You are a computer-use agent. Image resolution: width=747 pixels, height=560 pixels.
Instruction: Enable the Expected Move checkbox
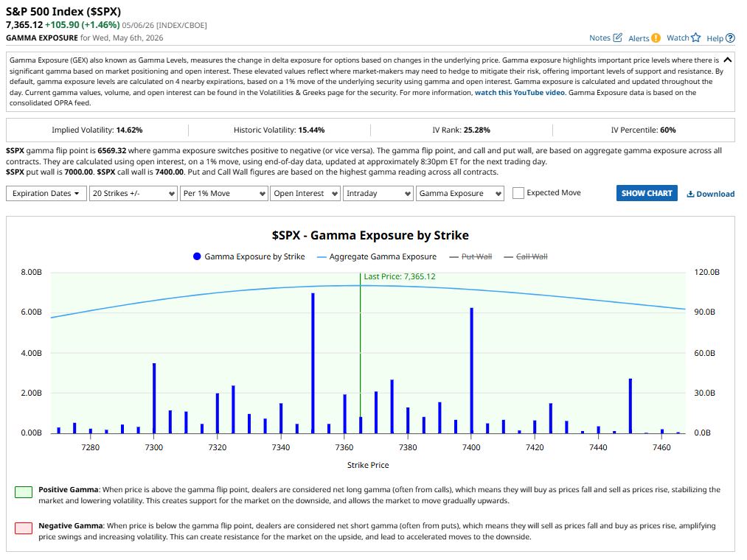coord(518,193)
